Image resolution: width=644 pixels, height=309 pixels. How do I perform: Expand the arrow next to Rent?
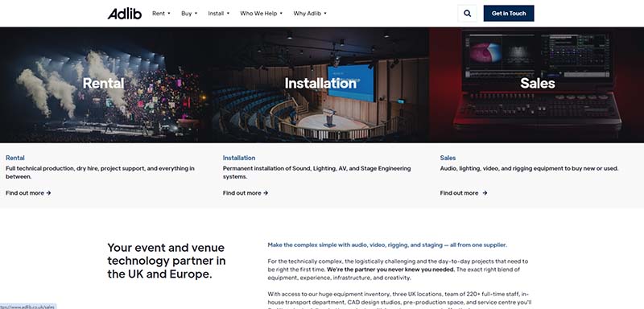pos(169,14)
